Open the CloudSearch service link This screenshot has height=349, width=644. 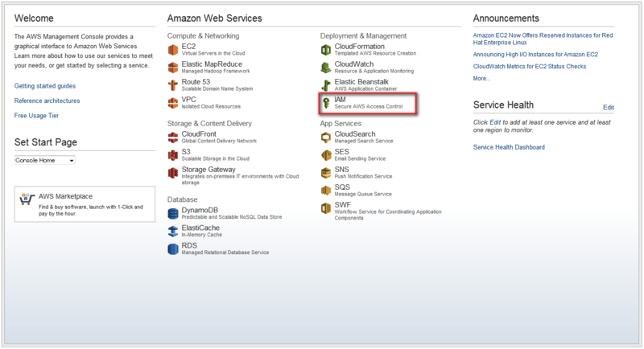[355, 133]
